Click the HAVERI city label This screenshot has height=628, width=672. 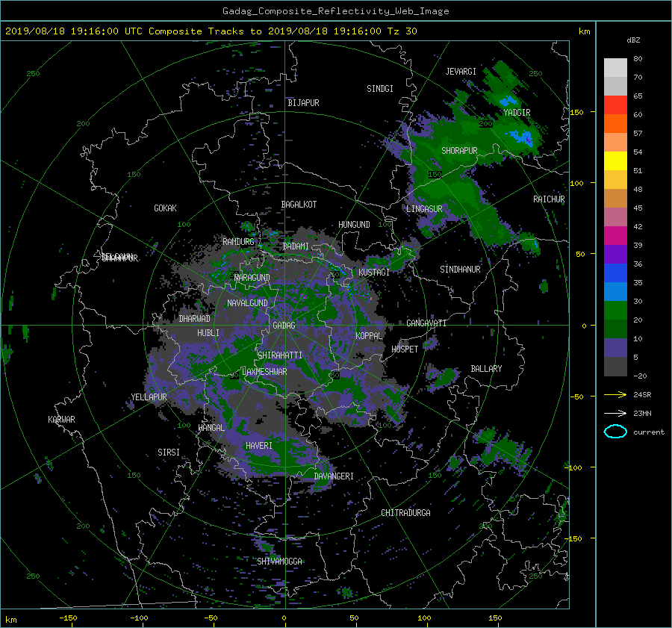click(259, 446)
